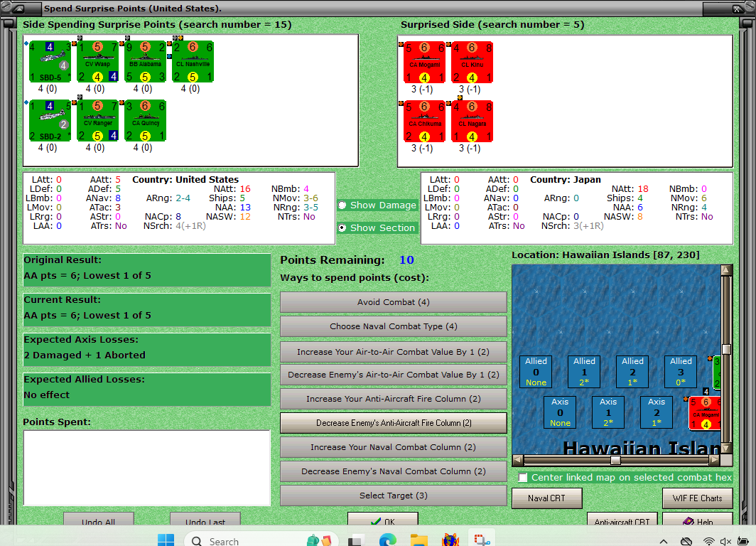Click the map vertical scrollbar up arrow

727,270
